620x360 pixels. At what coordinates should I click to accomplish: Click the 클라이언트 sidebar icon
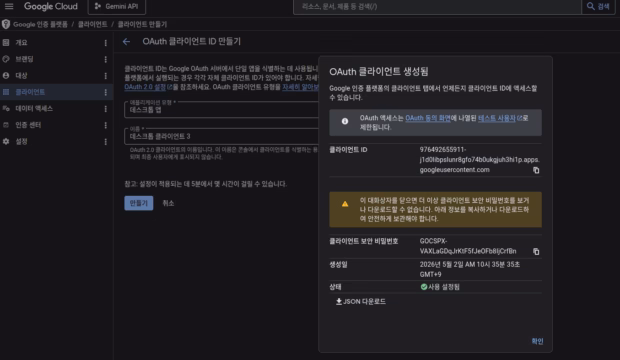pos(6,92)
